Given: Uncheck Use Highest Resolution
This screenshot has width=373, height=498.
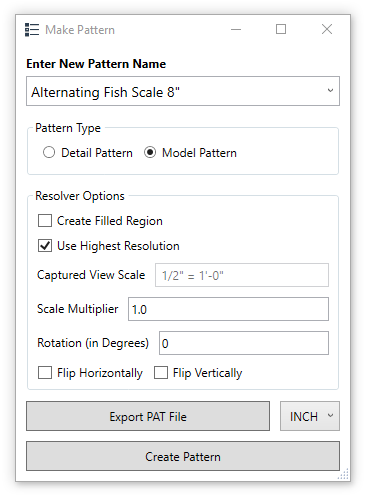Looking at the screenshot, I should 45,246.
